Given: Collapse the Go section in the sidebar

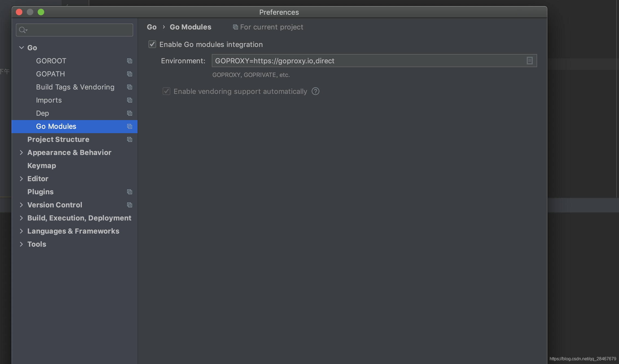Looking at the screenshot, I should click(x=22, y=47).
